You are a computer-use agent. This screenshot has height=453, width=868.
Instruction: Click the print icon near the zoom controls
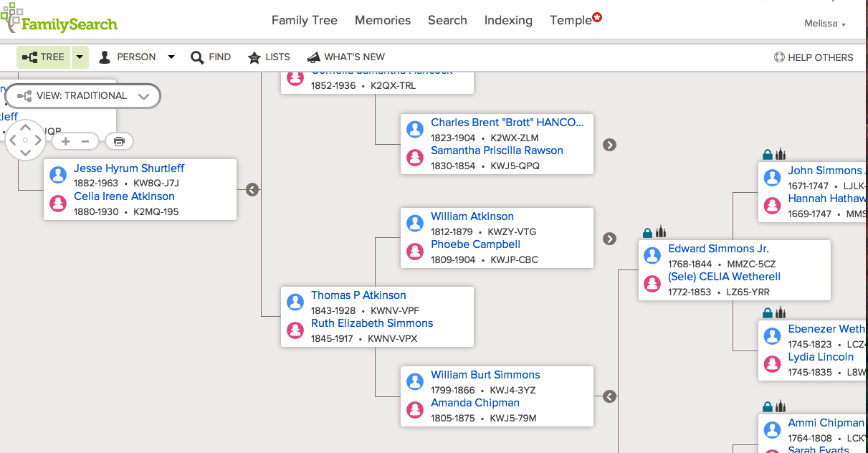(119, 141)
